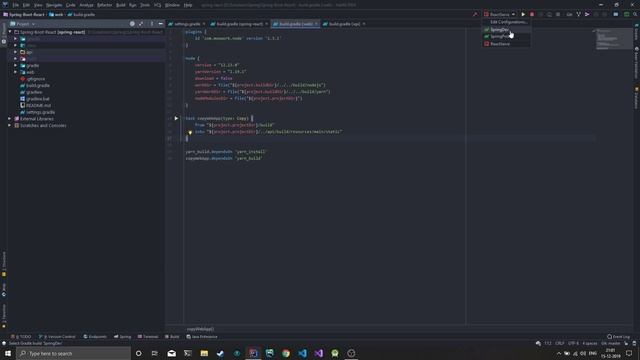Viewport: 640px width, 360px height.
Task: Switch to settings.gradle editor tab
Action: (x=187, y=24)
